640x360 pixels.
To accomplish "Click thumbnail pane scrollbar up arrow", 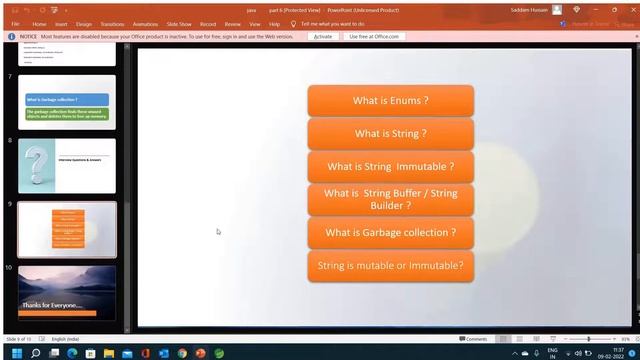I will point(127,46).
